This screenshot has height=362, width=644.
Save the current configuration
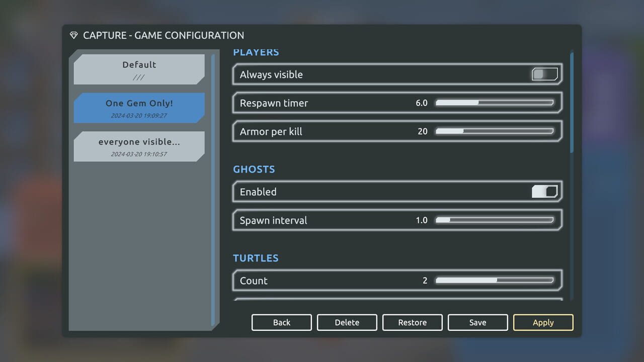click(x=477, y=322)
